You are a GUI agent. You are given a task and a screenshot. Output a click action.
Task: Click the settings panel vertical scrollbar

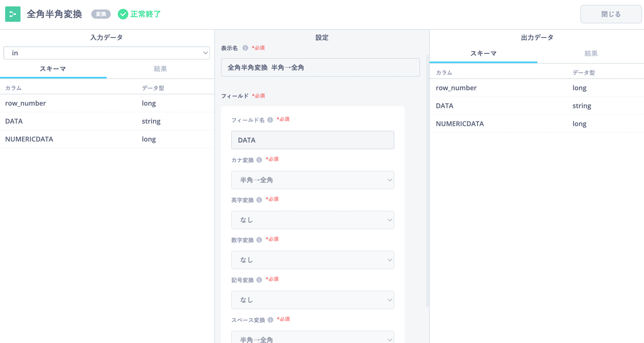(x=427, y=179)
